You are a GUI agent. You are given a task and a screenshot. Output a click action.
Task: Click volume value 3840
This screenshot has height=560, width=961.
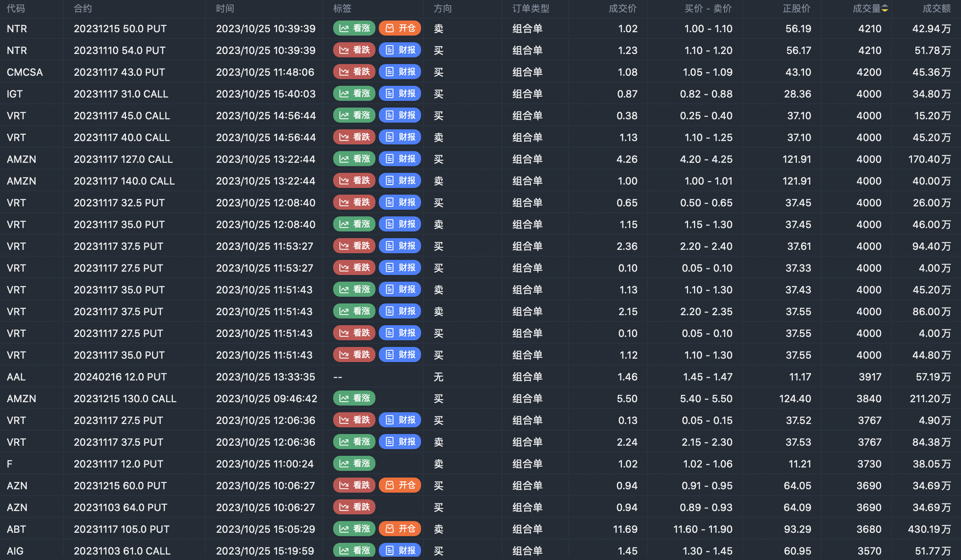pyautogui.click(x=869, y=398)
